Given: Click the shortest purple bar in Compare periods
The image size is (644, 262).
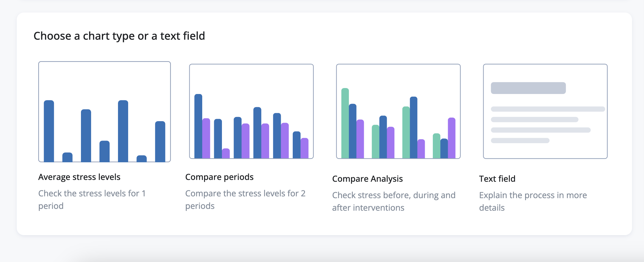Looking at the screenshot, I should (226, 153).
